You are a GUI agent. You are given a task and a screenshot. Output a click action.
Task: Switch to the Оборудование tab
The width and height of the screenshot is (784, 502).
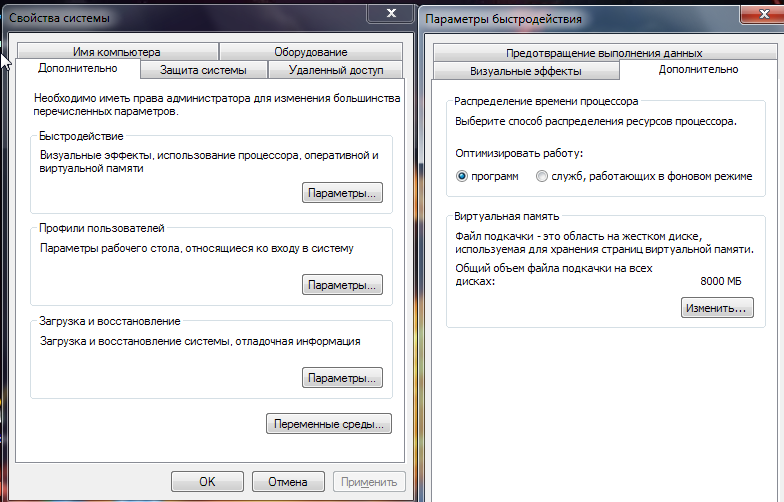tap(310, 52)
